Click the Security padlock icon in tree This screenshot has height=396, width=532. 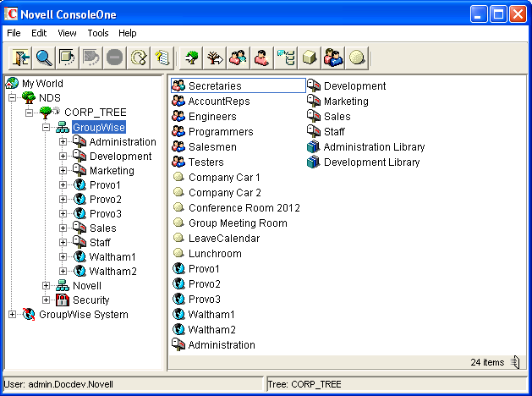click(x=63, y=300)
